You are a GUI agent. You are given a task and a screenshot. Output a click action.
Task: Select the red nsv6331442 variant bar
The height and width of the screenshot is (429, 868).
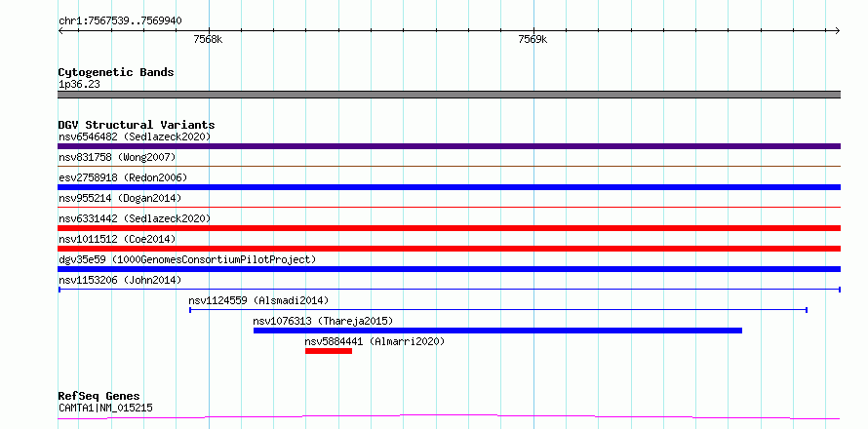coord(449,228)
